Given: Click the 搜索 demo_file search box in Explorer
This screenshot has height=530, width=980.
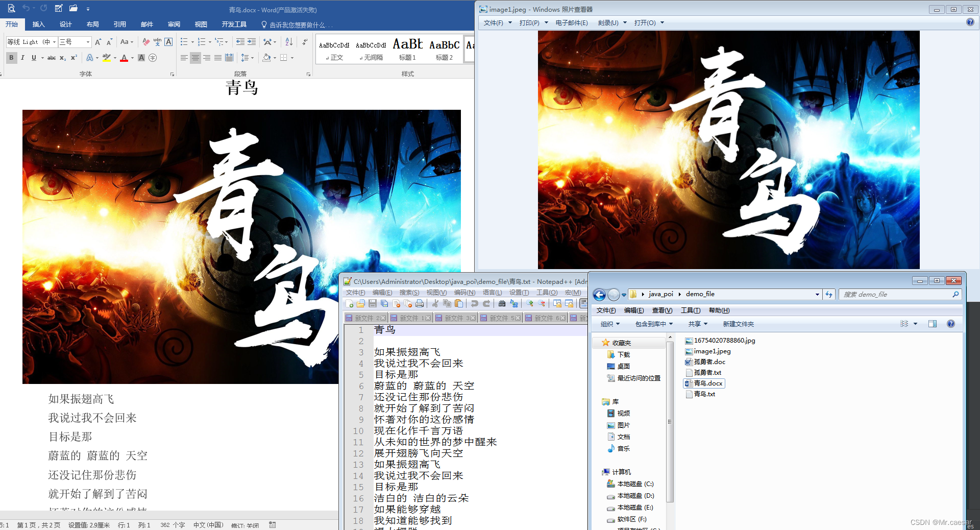Looking at the screenshot, I should tap(900, 294).
